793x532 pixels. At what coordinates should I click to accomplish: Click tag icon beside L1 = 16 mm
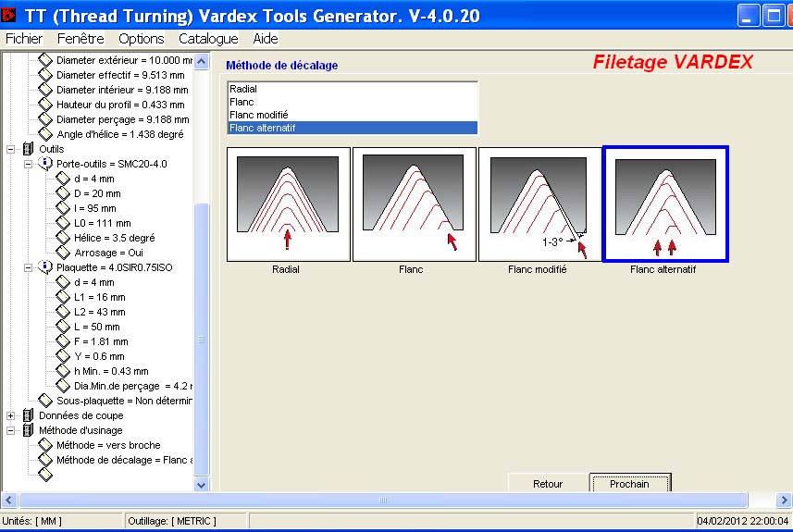[x=63, y=296]
